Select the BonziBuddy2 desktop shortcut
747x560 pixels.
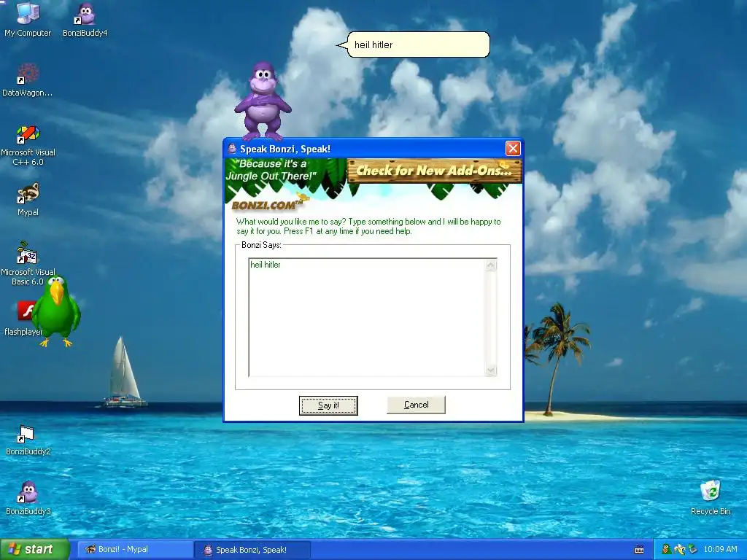click(x=28, y=440)
